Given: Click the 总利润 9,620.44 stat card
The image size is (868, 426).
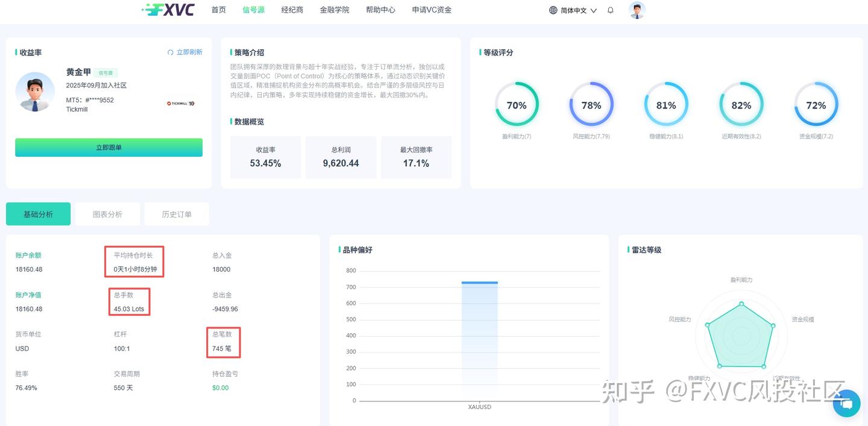Looking at the screenshot, I should click(x=341, y=157).
